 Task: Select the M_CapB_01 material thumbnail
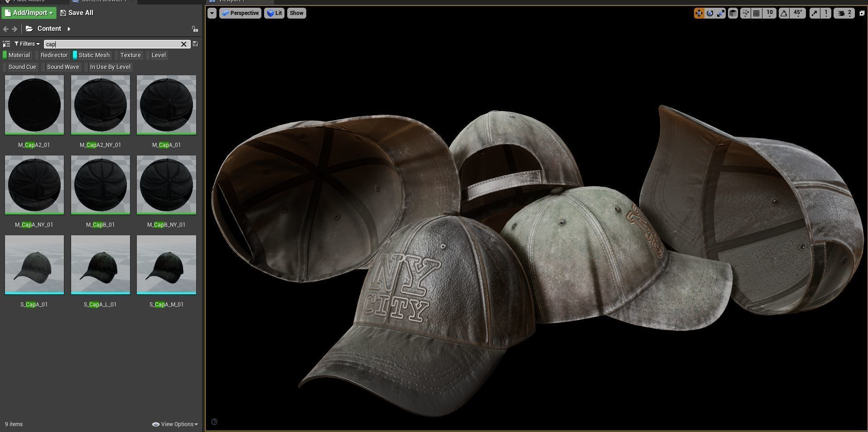(x=101, y=185)
